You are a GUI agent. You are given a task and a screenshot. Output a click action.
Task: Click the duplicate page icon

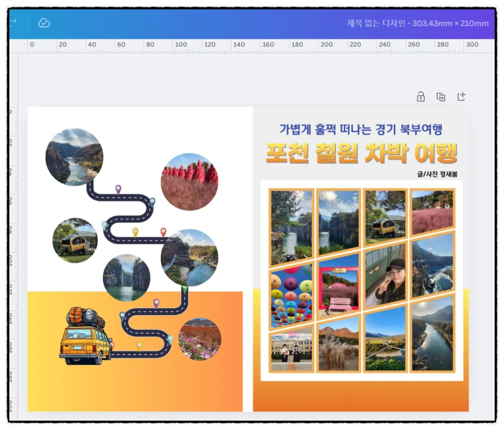[x=441, y=96]
